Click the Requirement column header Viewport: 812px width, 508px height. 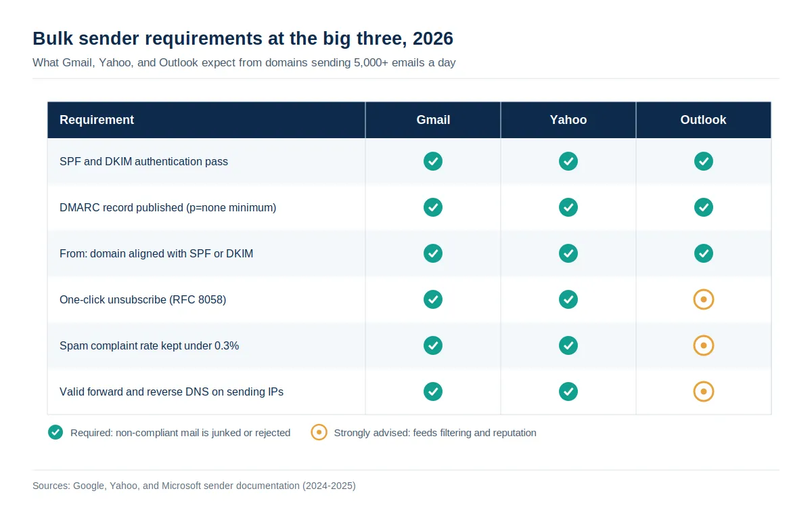click(206, 120)
